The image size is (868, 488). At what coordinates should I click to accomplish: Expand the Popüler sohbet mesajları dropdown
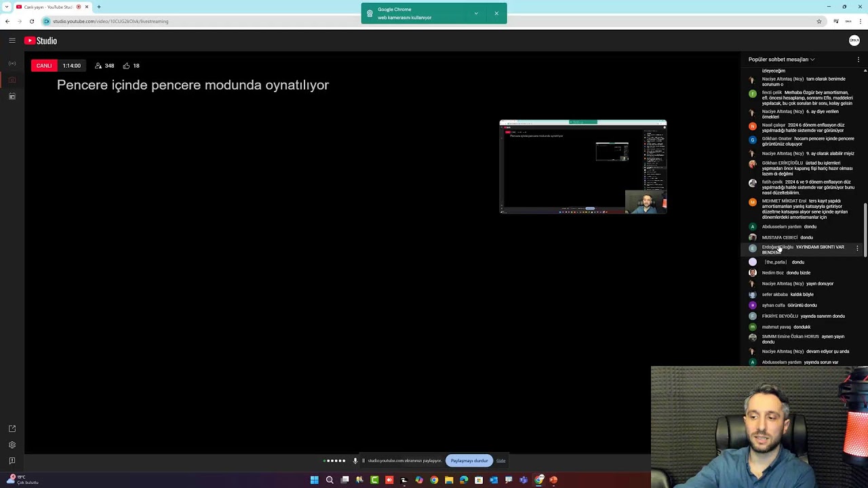point(781,60)
